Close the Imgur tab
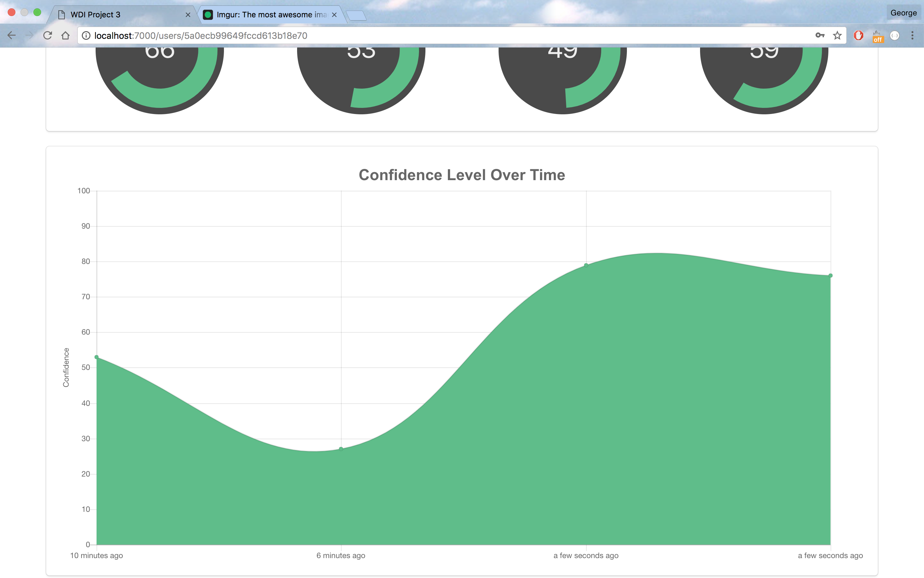The width and height of the screenshot is (924, 578). coord(335,14)
